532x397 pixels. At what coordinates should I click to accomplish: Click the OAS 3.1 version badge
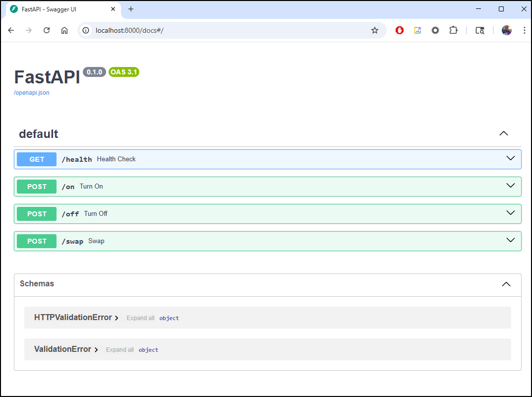point(124,72)
